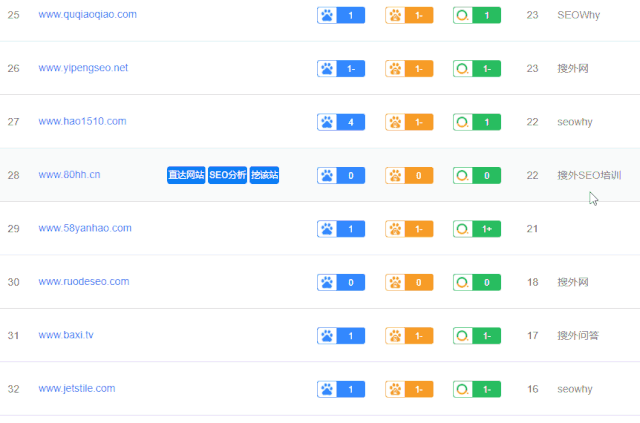The image size is (640, 423).
Task: Click blue Baidu paw badge for jetstile.com
Action: click(341, 389)
